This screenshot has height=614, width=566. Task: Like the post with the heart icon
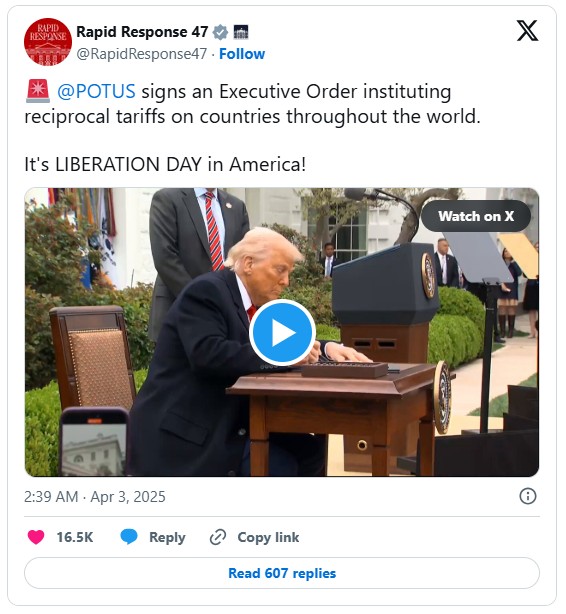click(x=36, y=537)
